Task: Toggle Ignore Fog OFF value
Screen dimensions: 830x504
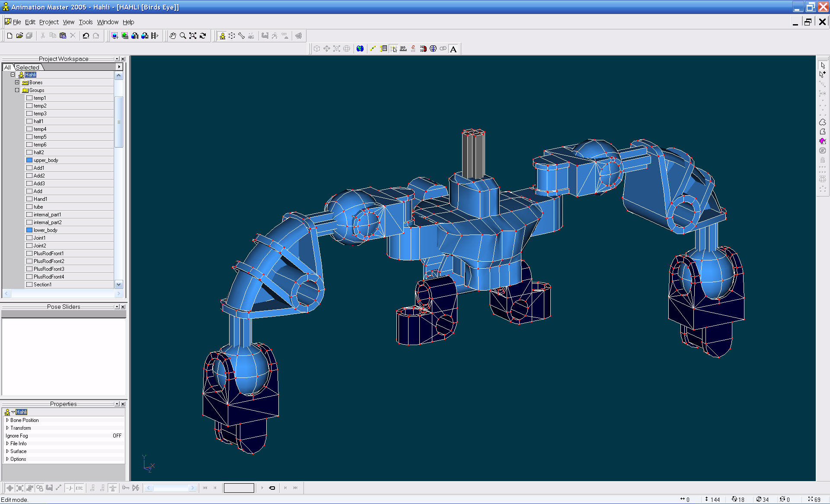Action: pos(117,436)
